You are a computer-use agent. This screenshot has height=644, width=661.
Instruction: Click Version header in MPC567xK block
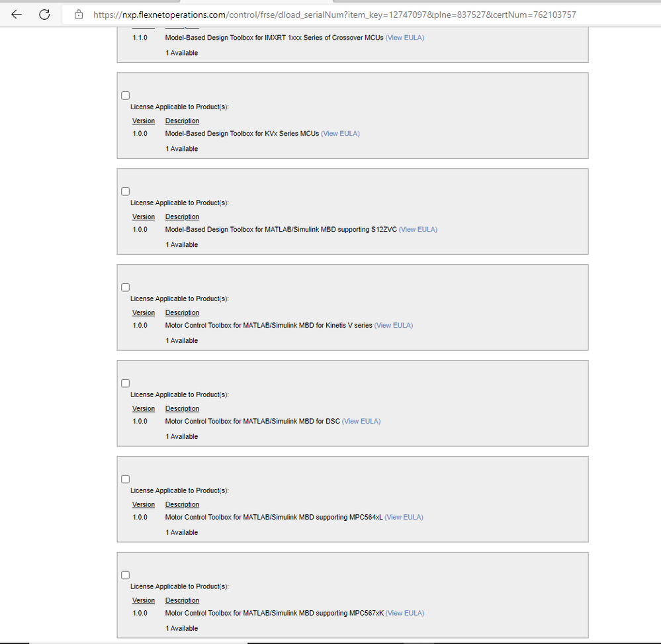[144, 600]
